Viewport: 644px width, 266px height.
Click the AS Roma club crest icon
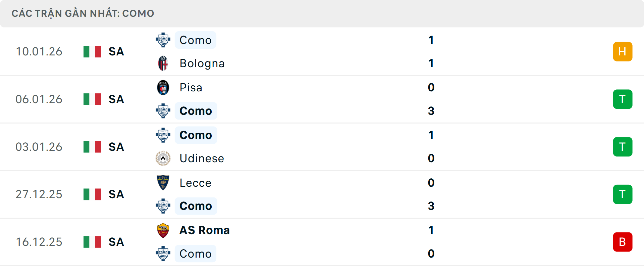click(x=163, y=230)
